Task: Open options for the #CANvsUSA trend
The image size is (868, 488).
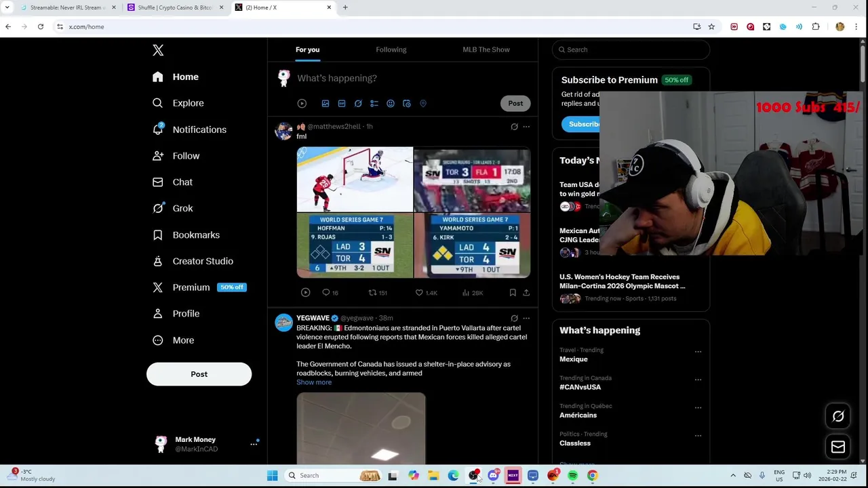Action: 698,380
